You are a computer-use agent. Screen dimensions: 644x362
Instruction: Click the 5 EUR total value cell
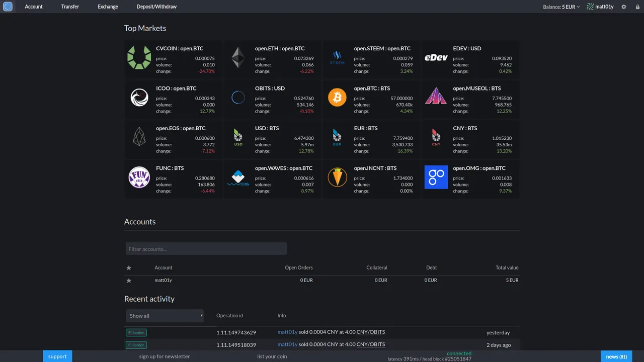[512, 280]
